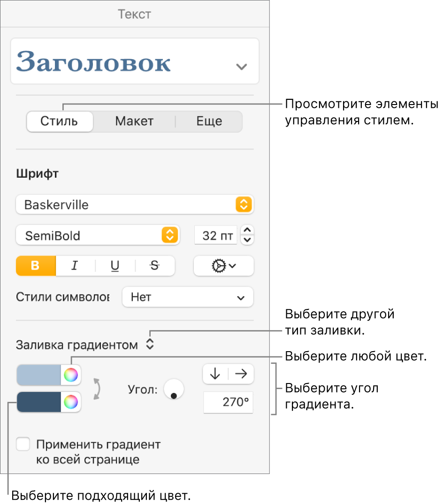This screenshot has width=443, height=504.
Task: Open color wheel for light blue color
Action: (71, 375)
